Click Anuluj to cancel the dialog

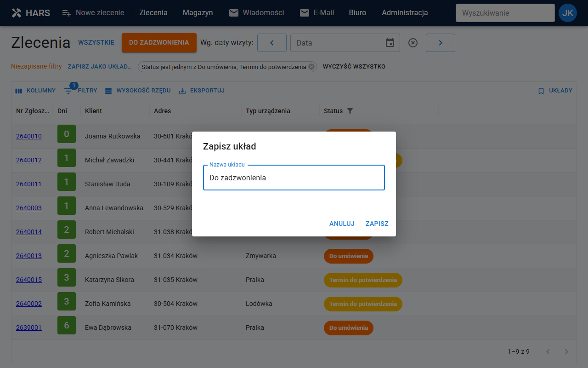click(342, 224)
